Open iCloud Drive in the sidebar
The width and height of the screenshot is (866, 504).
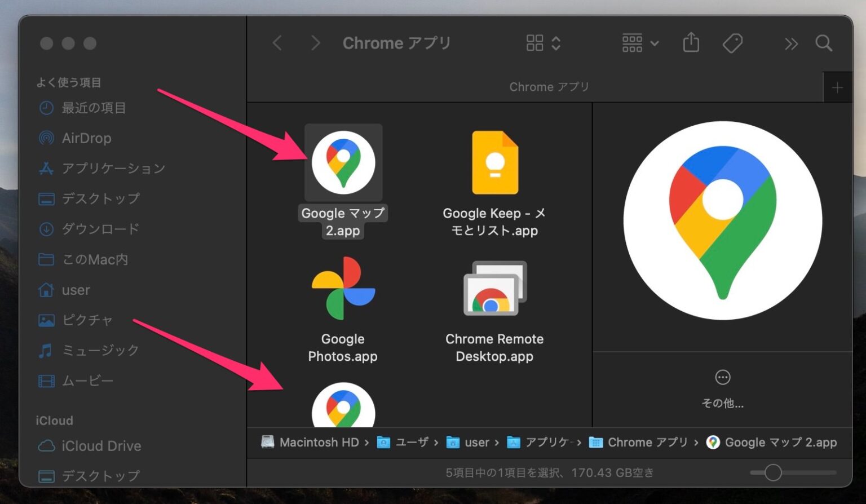(x=101, y=446)
